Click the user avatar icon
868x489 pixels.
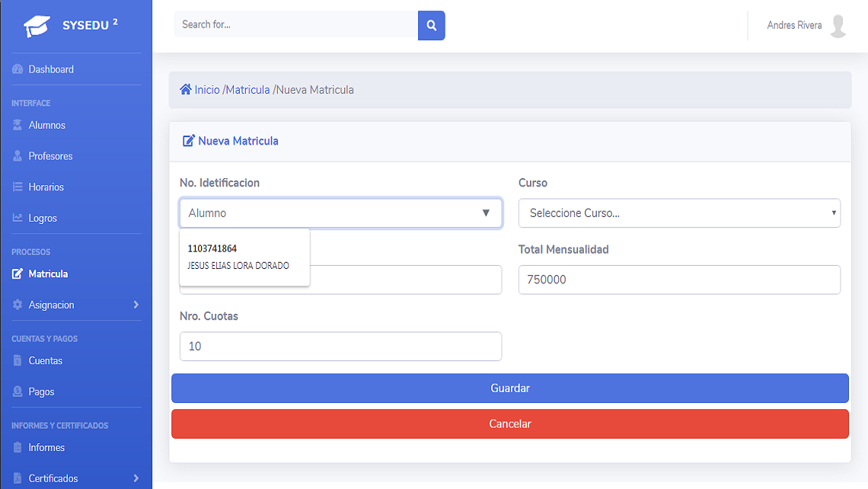pyautogui.click(x=838, y=26)
